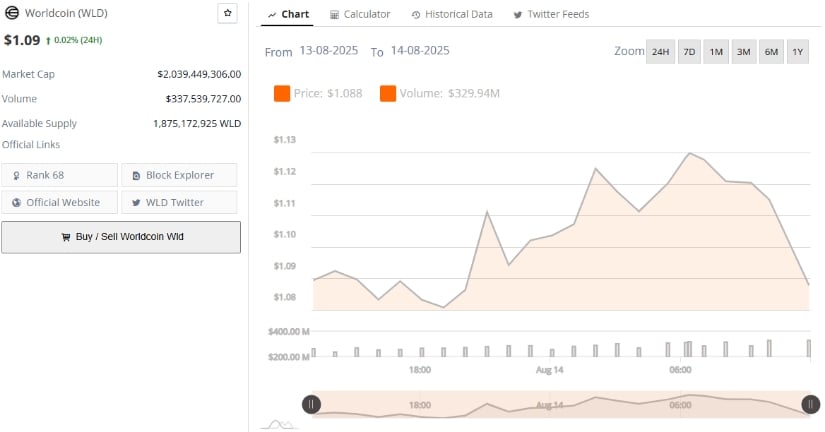Set chart zoom to 6M

point(771,52)
